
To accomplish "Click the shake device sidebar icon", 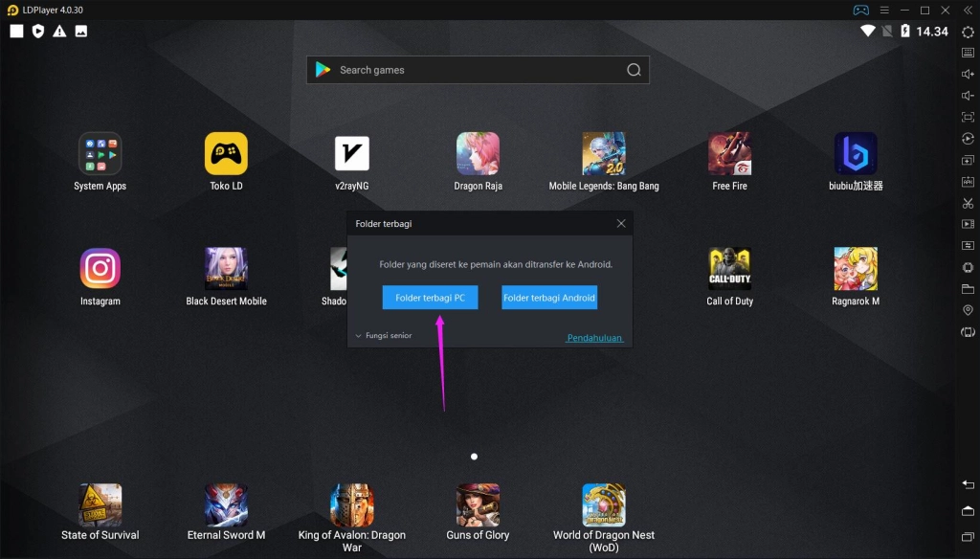I will pyautogui.click(x=968, y=331).
